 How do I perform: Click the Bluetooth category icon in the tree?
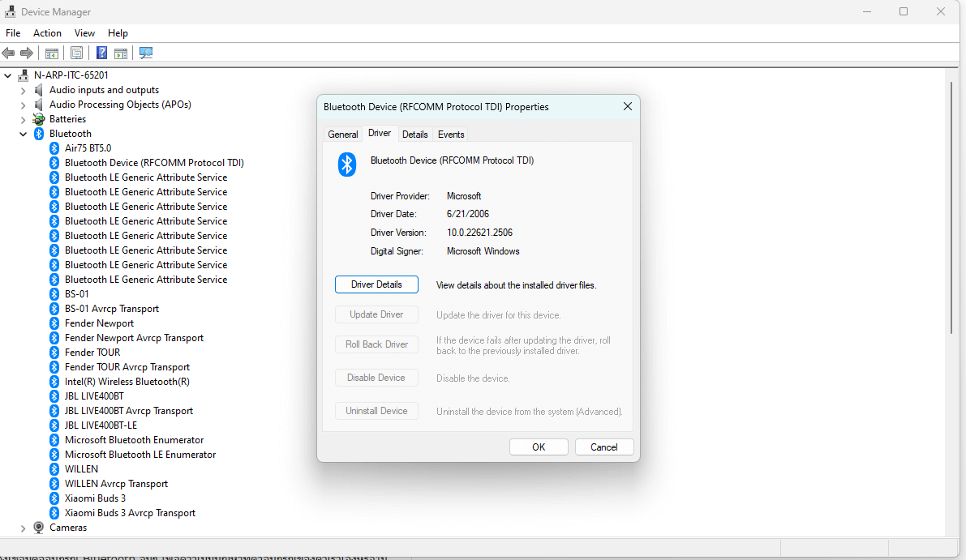(39, 135)
